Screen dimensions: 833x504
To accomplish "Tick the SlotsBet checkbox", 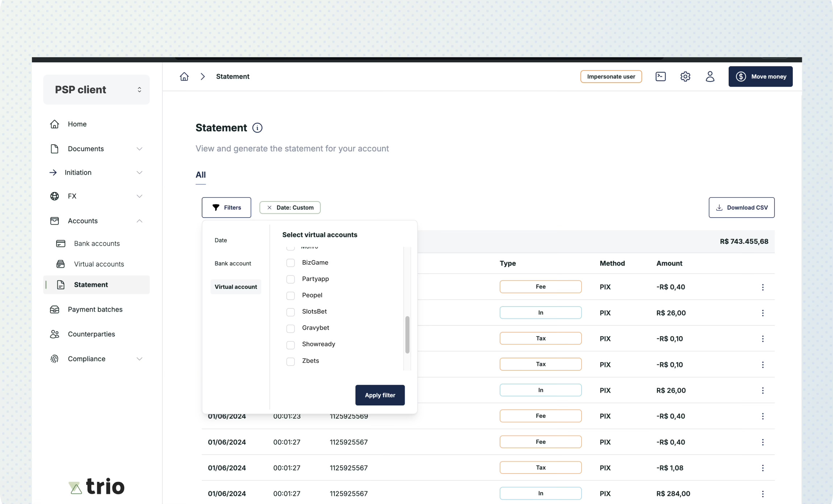I will point(290,312).
